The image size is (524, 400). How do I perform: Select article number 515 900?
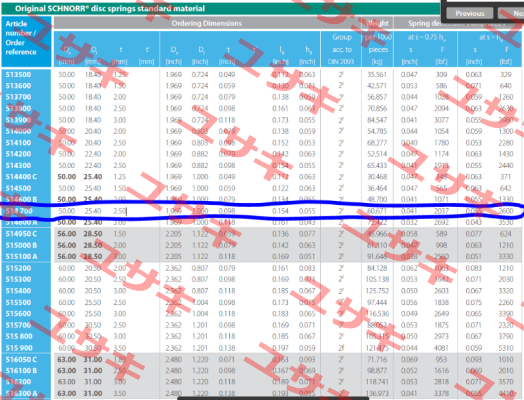(19, 348)
